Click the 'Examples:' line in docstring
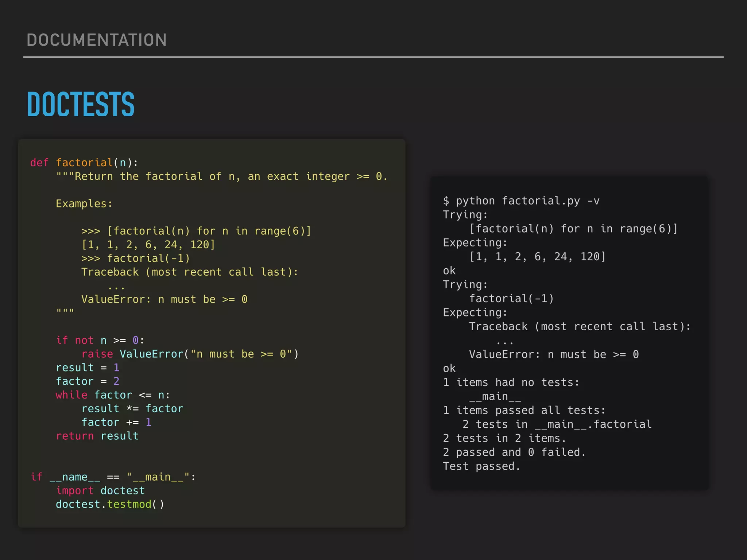 tap(84, 203)
